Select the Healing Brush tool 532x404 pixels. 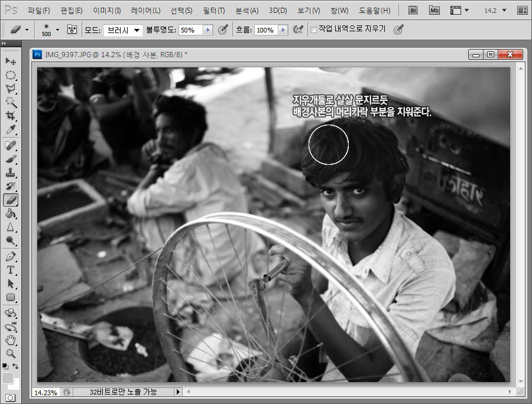point(11,145)
